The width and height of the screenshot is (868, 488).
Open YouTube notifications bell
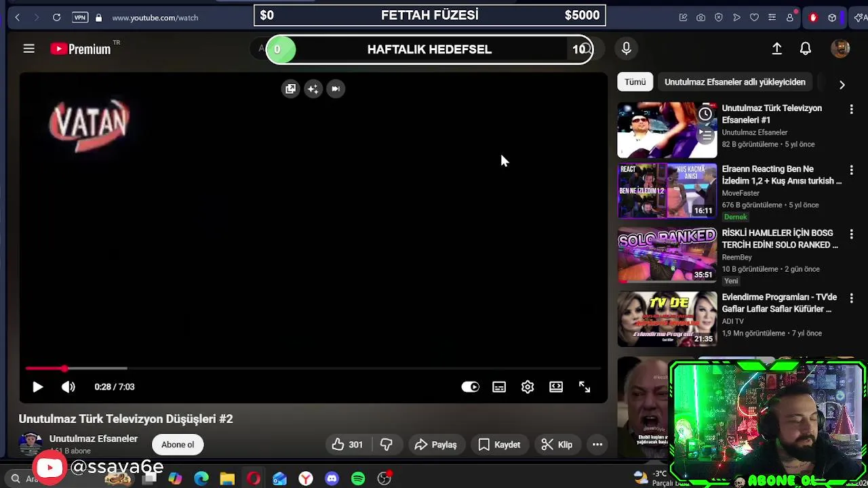806,49
